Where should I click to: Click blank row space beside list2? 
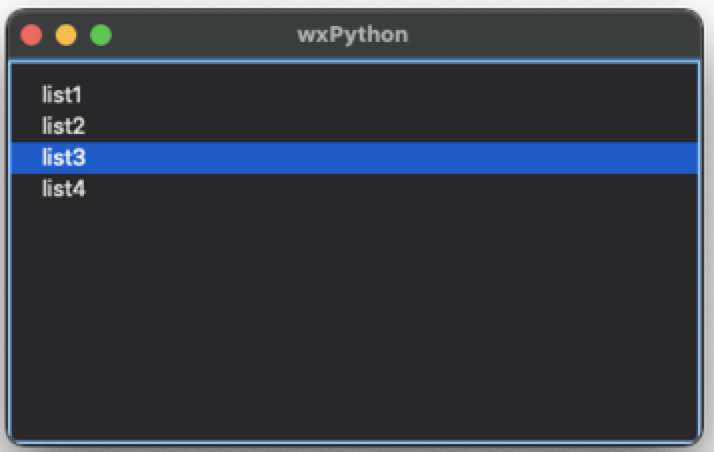coord(387,126)
